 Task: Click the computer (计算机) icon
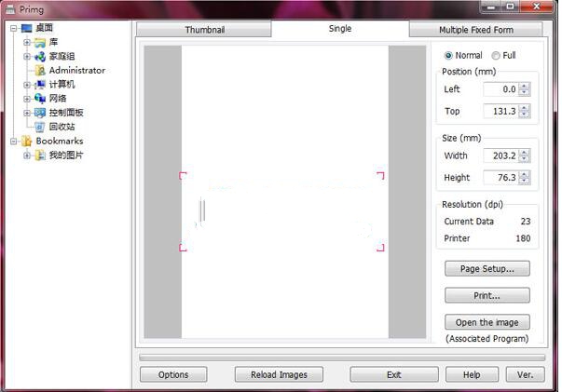[40, 85]
